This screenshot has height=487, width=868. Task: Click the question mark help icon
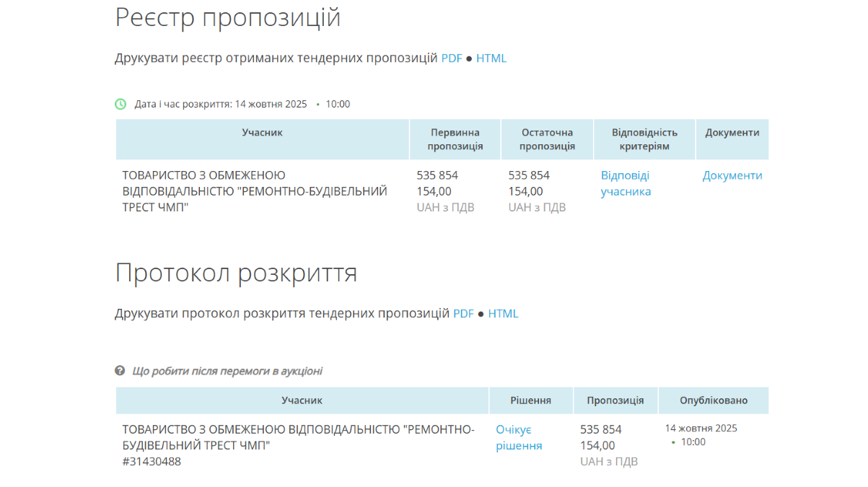click(120, 371)
